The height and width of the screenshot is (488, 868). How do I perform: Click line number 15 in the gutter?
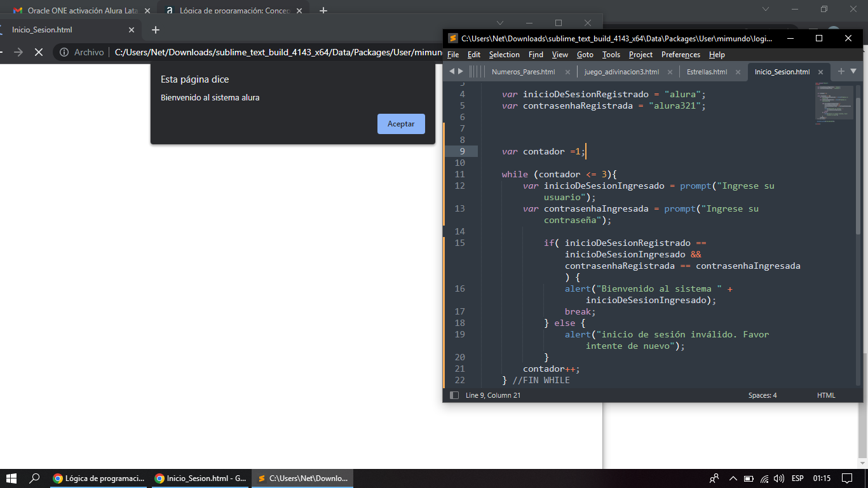(x=459, y=243)
